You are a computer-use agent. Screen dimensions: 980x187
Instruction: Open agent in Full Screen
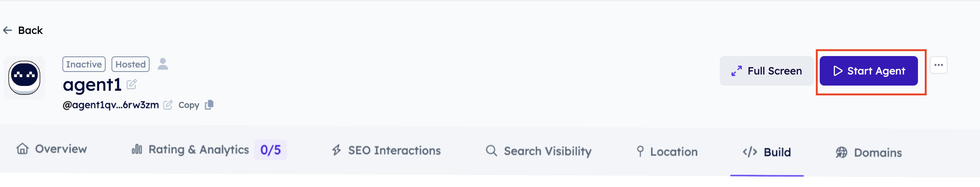point(766,71)
